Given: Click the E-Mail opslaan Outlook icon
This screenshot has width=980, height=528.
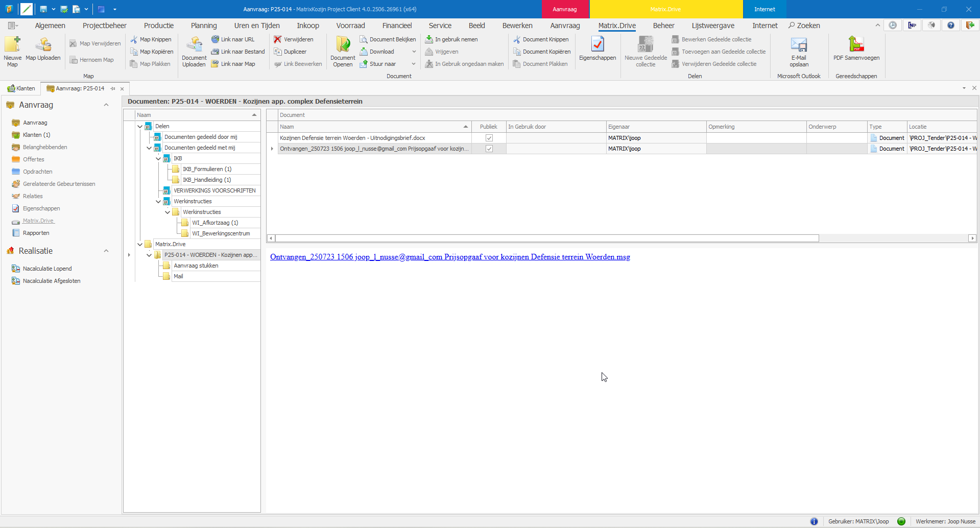Looking at the screenshot, I should coord(799,44).
